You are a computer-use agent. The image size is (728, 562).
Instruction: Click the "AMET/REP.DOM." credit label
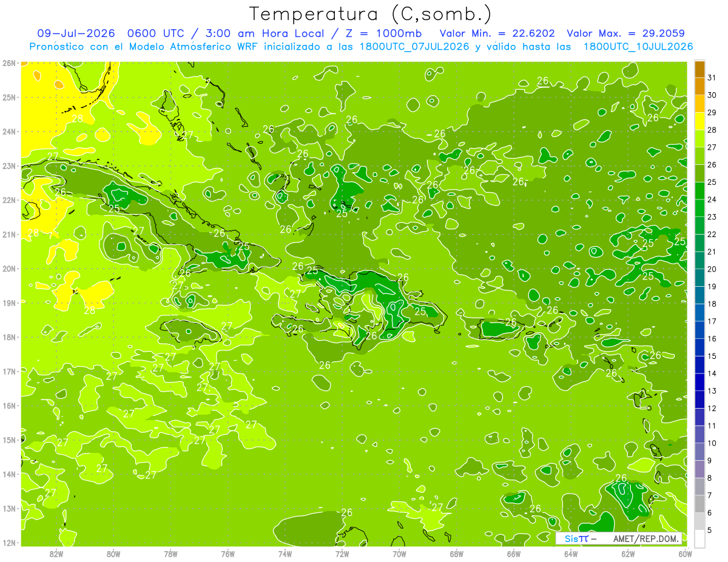tap(647, 538)
